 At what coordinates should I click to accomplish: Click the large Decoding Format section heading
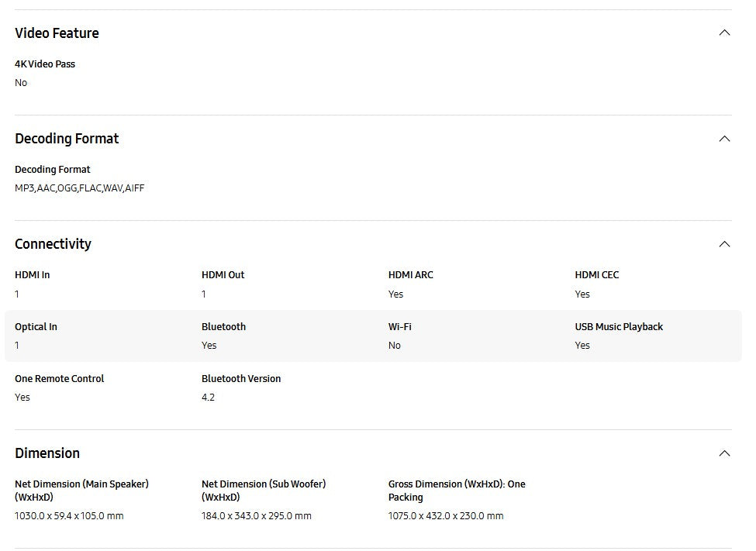67,139
